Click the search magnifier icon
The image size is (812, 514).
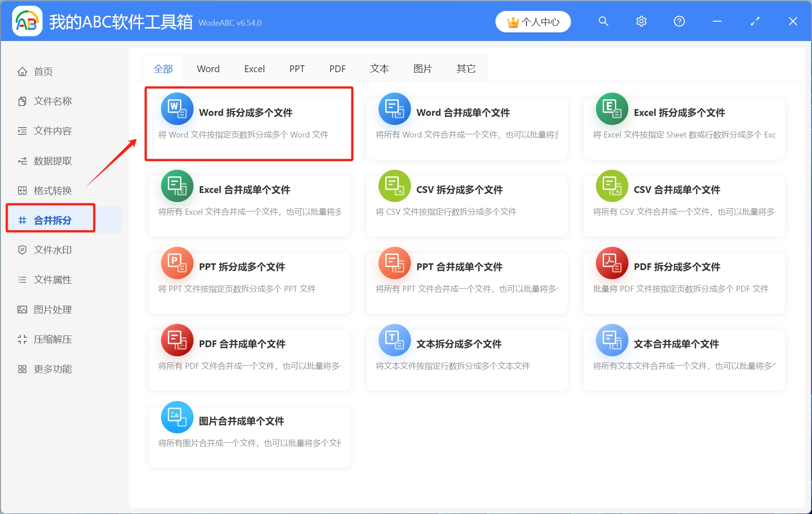[x=604, y=21]
